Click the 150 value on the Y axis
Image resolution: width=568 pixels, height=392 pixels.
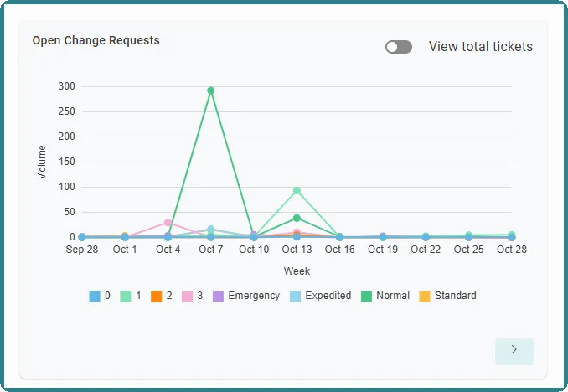pyautogui.click(x=67, y=162)
